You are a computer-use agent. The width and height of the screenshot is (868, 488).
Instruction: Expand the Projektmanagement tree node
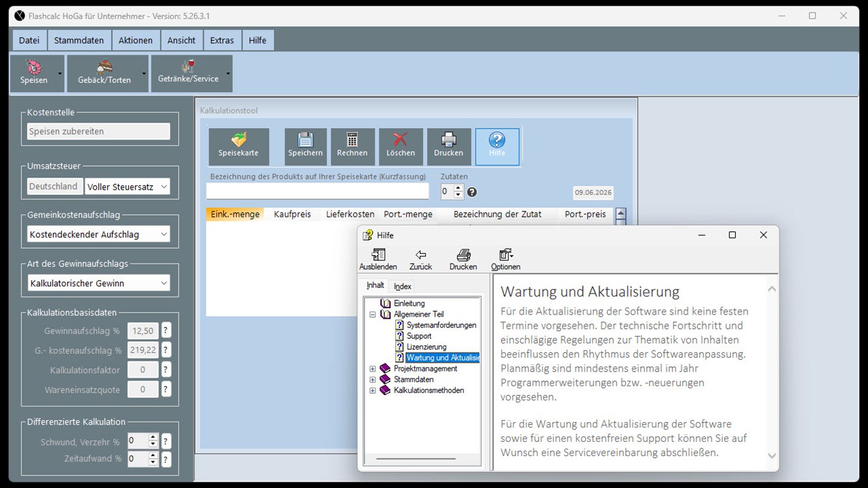[372, 369]
